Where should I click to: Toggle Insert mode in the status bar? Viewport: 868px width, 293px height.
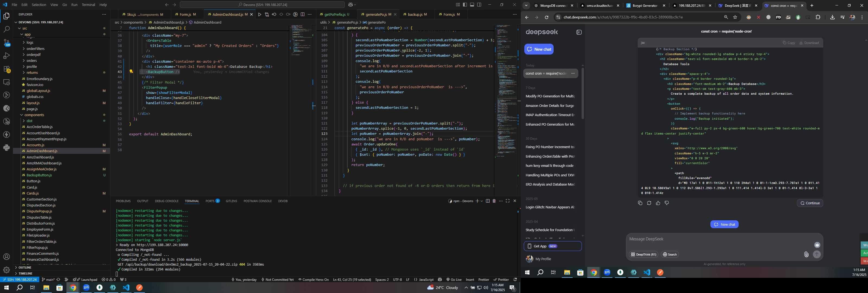click(x=470, y=279)
